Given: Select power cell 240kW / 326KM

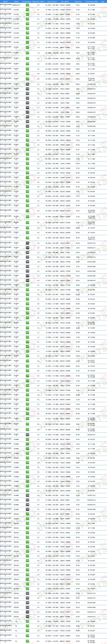Looking at the screenshot, I should (65, 366).
